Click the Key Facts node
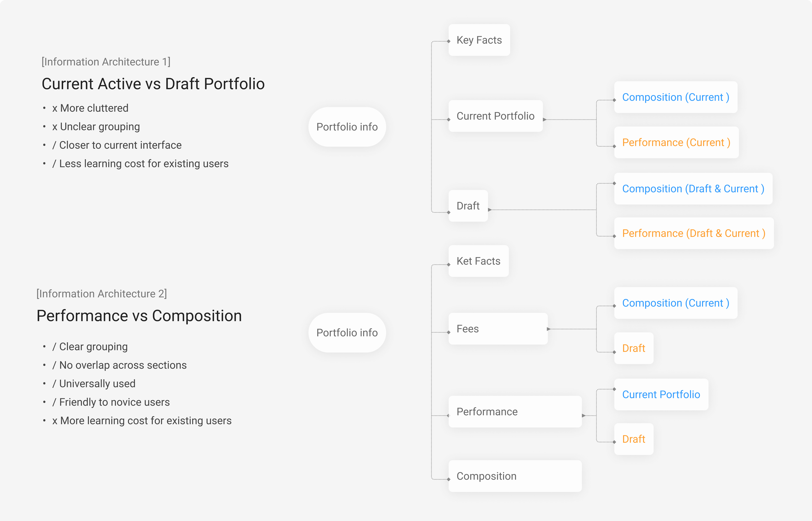Screen dimensions: 812x521 click(479, 40)
